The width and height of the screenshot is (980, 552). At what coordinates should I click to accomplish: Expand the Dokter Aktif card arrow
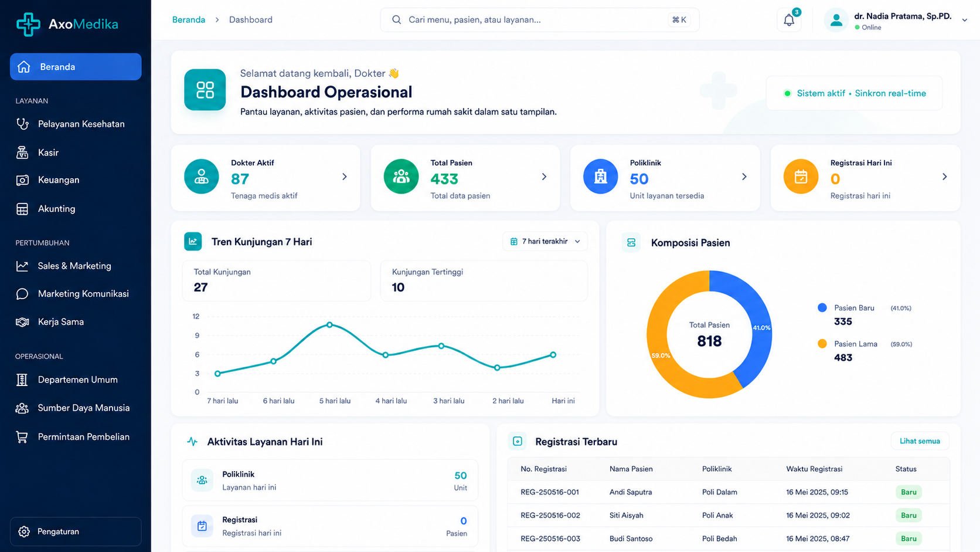pos(345,177)
